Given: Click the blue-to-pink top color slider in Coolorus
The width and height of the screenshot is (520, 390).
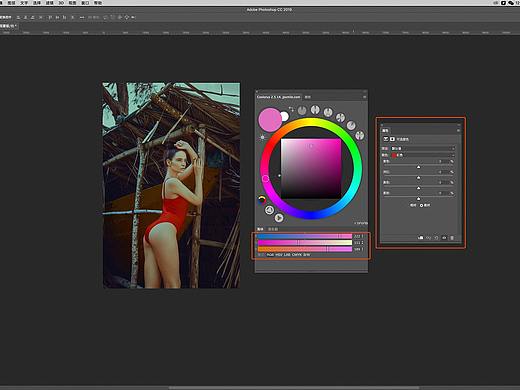Looking at the screenshot, I should pyautogui.click(x=305, y=236).
